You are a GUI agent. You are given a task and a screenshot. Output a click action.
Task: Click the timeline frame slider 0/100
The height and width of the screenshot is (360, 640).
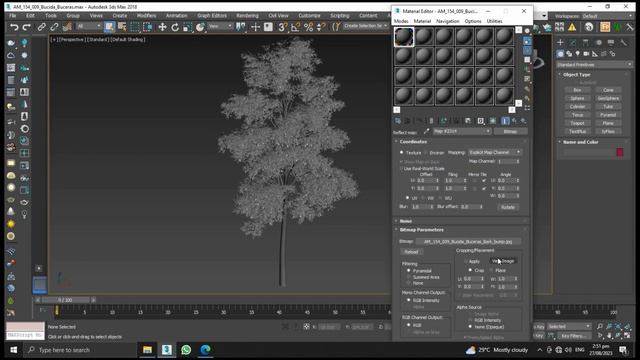pos(65,300)
